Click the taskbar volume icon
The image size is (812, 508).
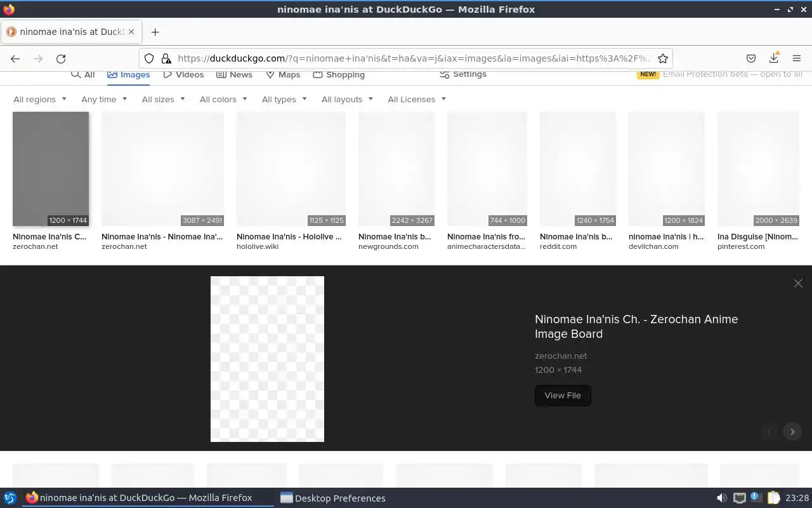coord(722,498)
